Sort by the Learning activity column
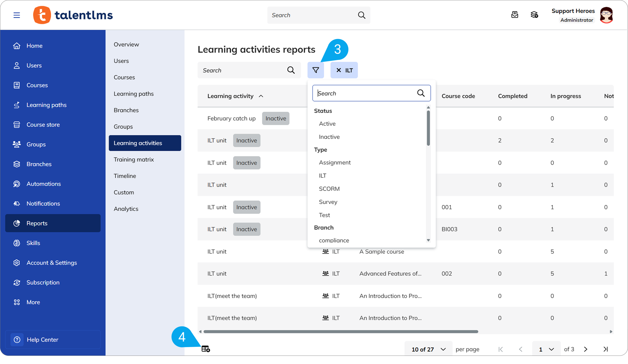This screenshot has width=628, height=364. [x=235, y=96]
